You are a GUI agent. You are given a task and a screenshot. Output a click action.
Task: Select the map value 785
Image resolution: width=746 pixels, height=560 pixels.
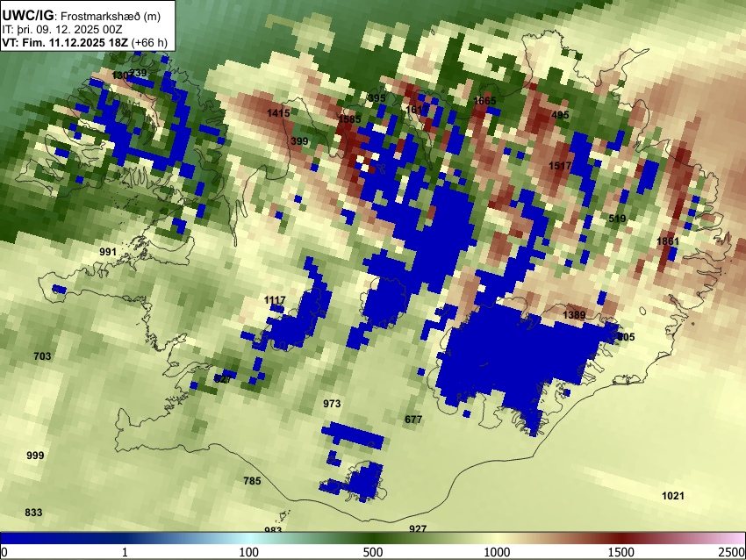pos(252,481)
